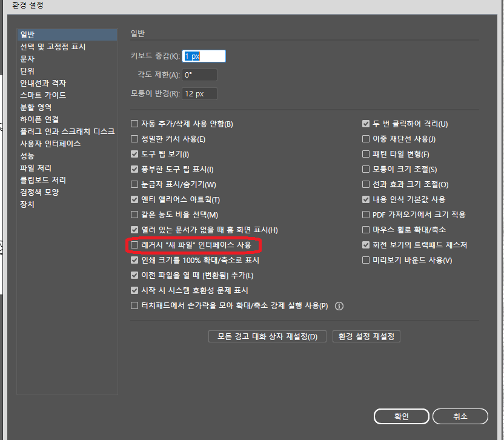
Task: Click the 확인 button
Action: [401, 416]
